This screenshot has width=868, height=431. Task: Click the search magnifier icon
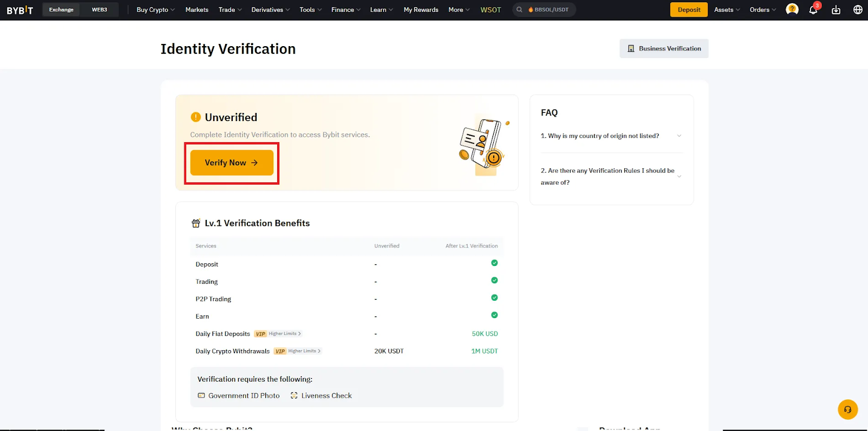pyautogui.click(x=519, y=10)
